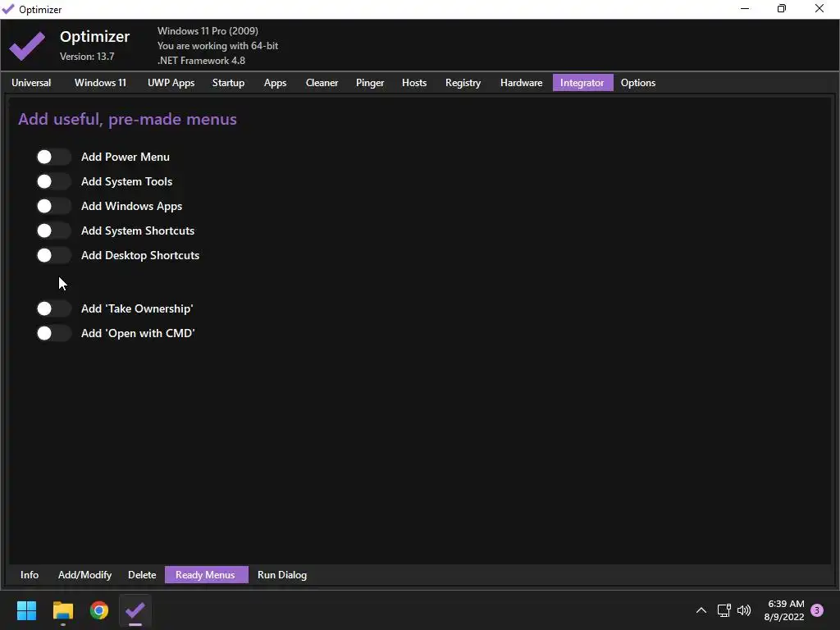840x630 pixels.
Task: Switch to the Cleaner tab
Action: (x=322, y=83)
